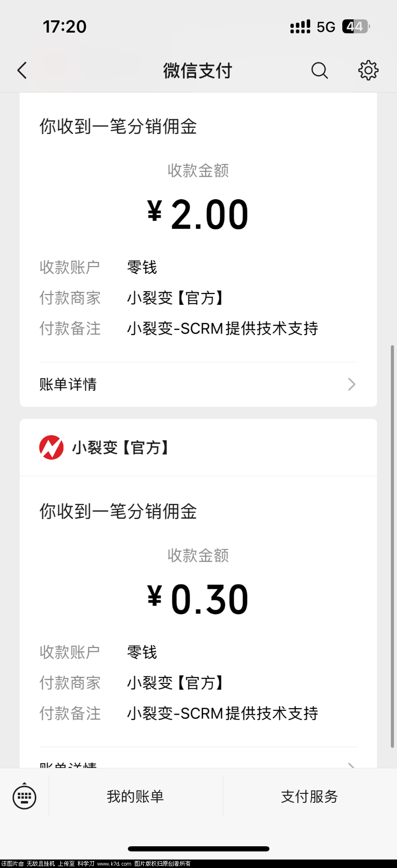Image resolution: width=397 pixels, height=868 pixels.
Task: Tap the 微信支付 page title
Action: pos(198,71)
